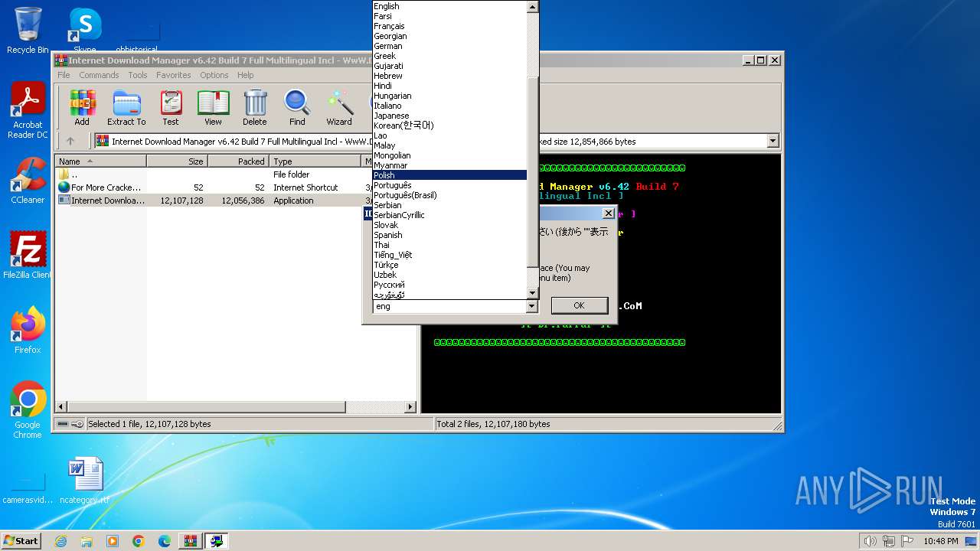The height and width of the screenshot is (551, 980).
Task: Open the Google Chrome desktop icon
Action: tap(28, 409)
